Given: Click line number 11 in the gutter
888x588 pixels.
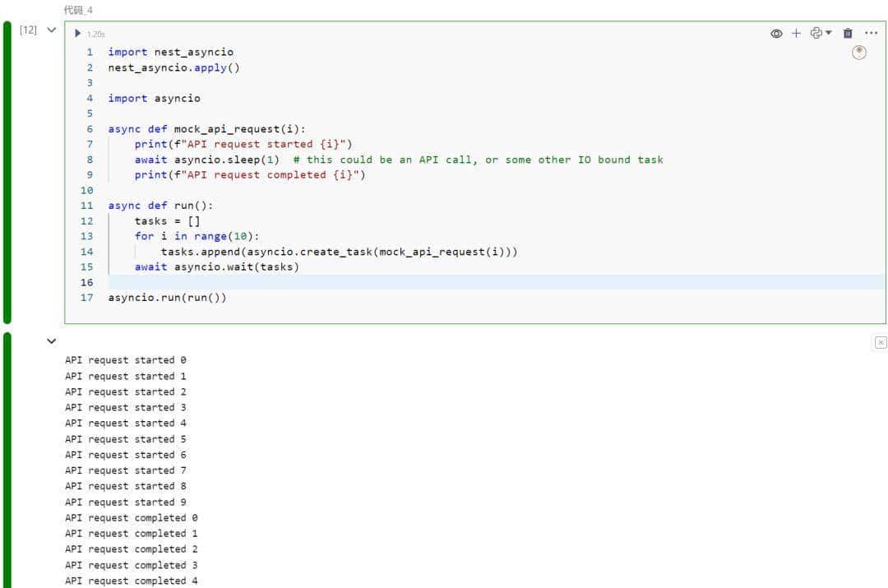Looking at the screenshot, I should tap(87, 206).
